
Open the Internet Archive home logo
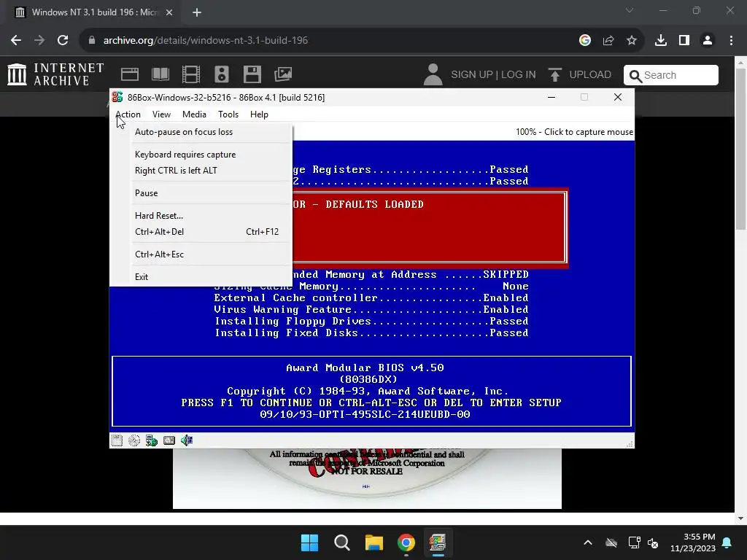point(55,74)
